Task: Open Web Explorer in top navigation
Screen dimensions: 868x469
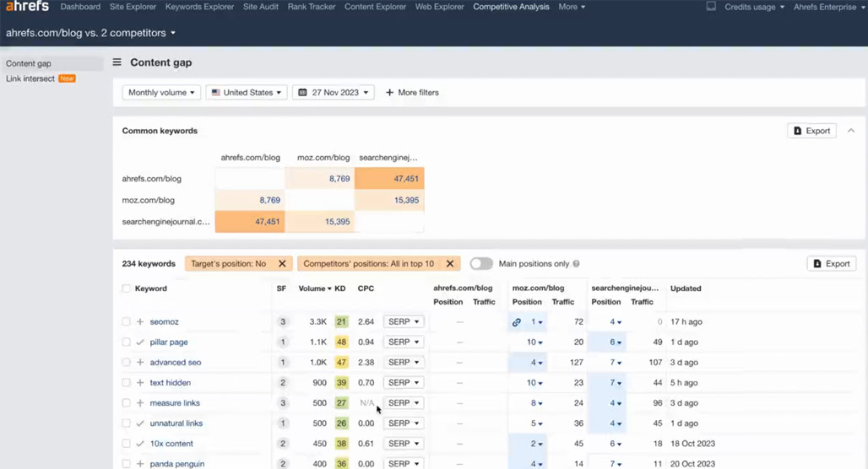Action: tap(440, 7)
